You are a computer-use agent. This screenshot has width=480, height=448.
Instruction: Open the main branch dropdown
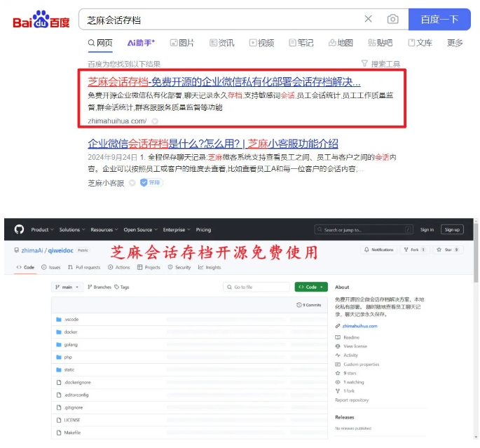[67, 287]
